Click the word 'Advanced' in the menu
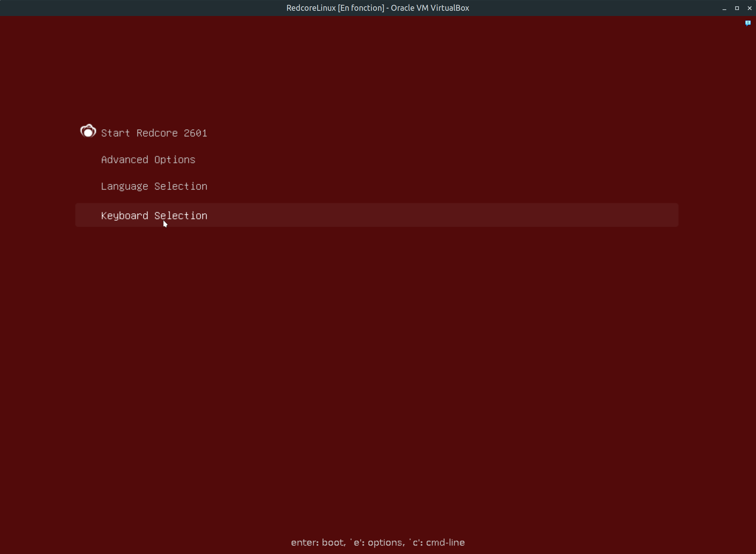The image size is (756, 554). (124, 160)
